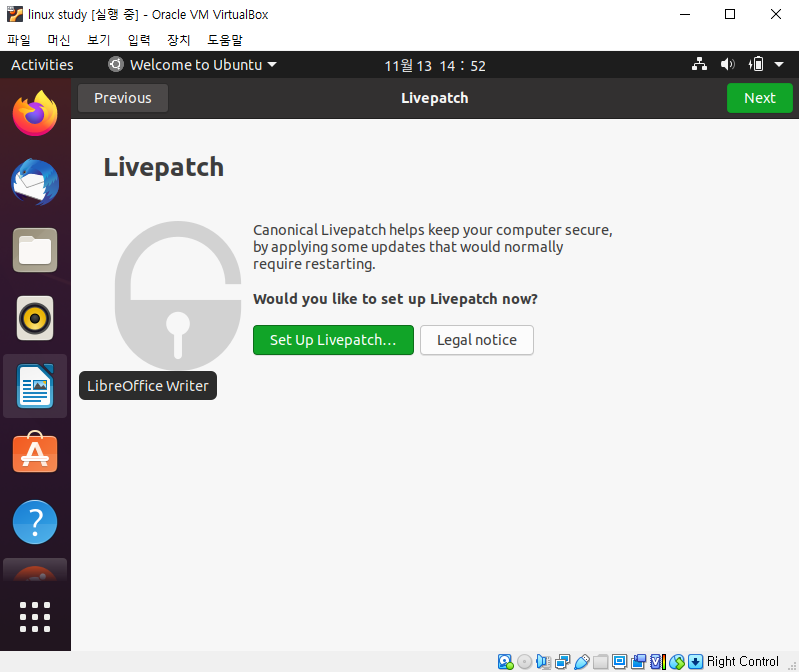
Task: Click the keyboard capture arrow icon
Action: (x=696, y=661)
